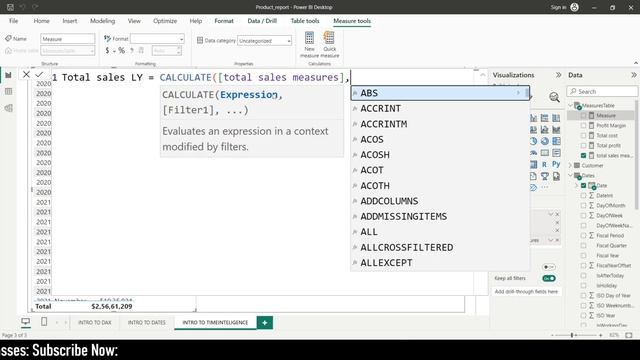Open the Data category dropdown
This screenshot has width=640, height=360.
[x=264, y=41]
